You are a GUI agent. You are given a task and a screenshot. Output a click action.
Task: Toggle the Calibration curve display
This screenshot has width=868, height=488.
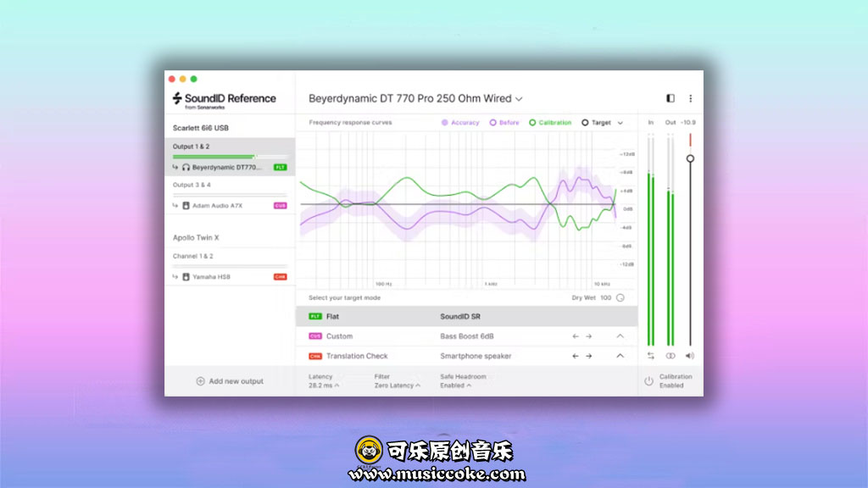[x=549, y=123]
